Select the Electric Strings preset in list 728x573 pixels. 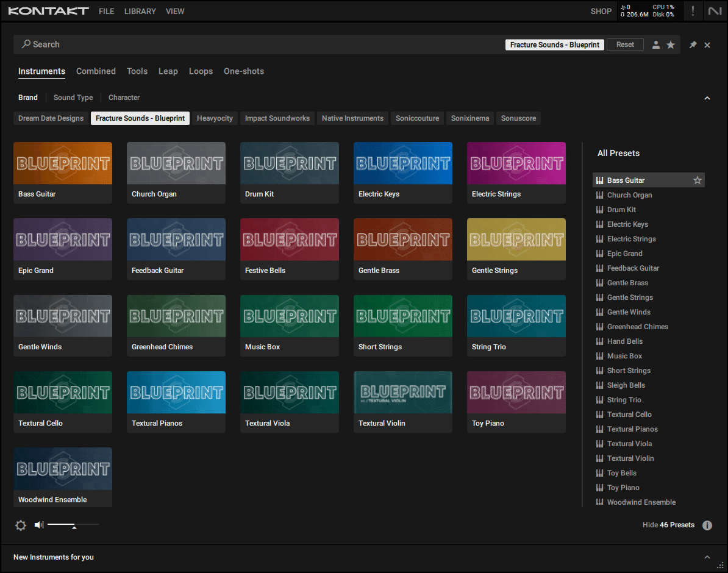click(x=648, y=239)
